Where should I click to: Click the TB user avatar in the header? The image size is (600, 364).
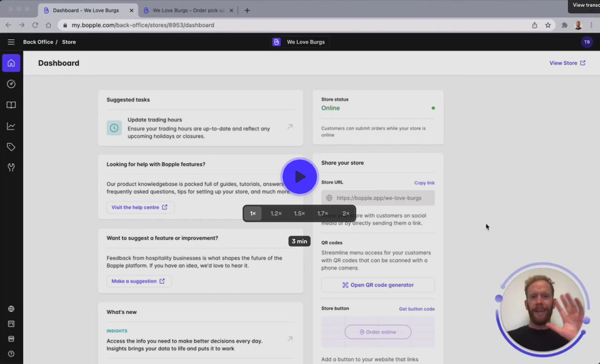(587, 42)
